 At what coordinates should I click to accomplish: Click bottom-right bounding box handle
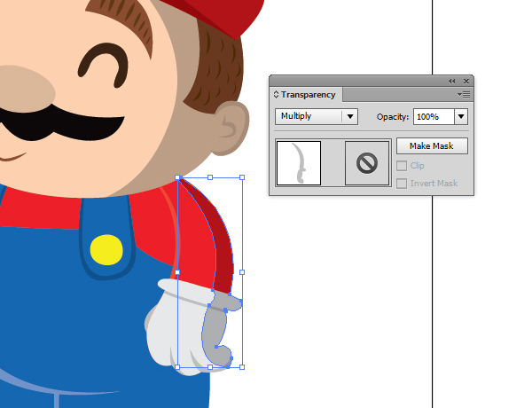click(242, 366)
